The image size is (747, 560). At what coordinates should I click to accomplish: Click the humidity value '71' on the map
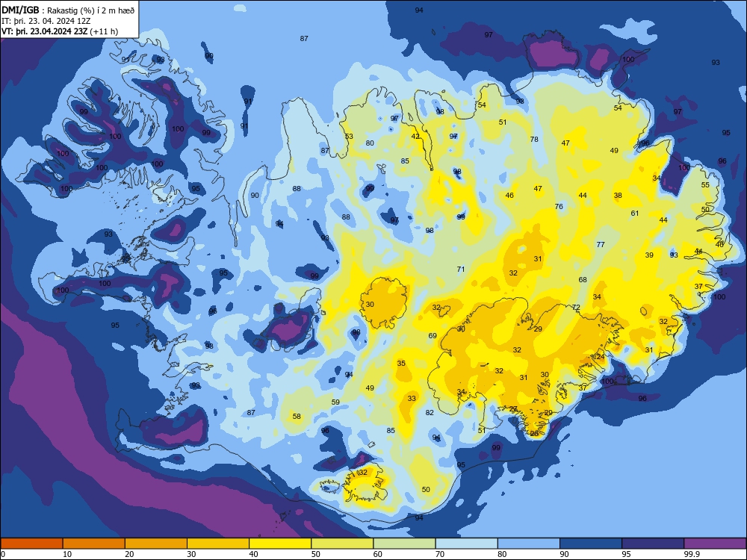point(461,269)
